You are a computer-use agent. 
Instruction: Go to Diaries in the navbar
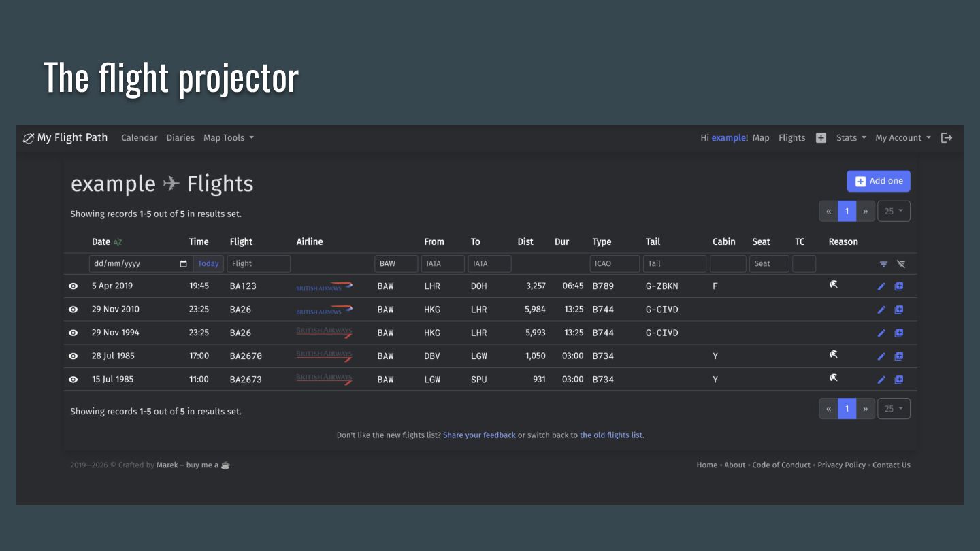pyautogui.click(x=180, y=137)
